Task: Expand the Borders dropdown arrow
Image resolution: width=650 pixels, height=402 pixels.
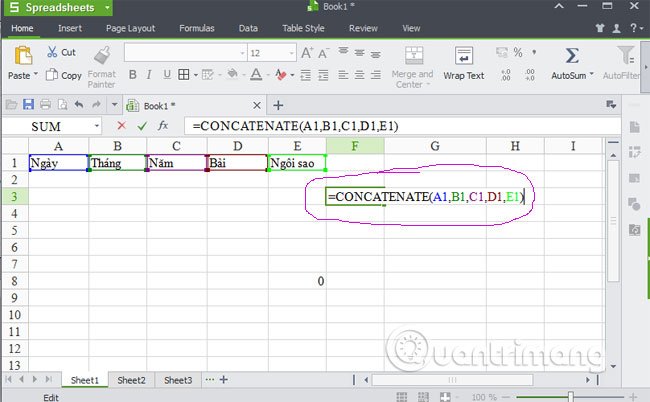Action: 195,75
